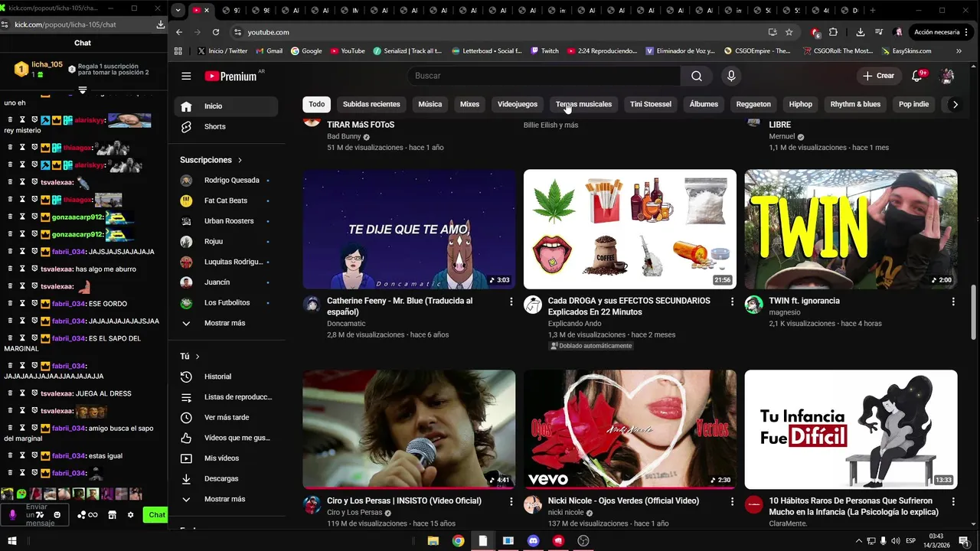
Task: Expand the Tú section chevron
Action: click(198, 357)
